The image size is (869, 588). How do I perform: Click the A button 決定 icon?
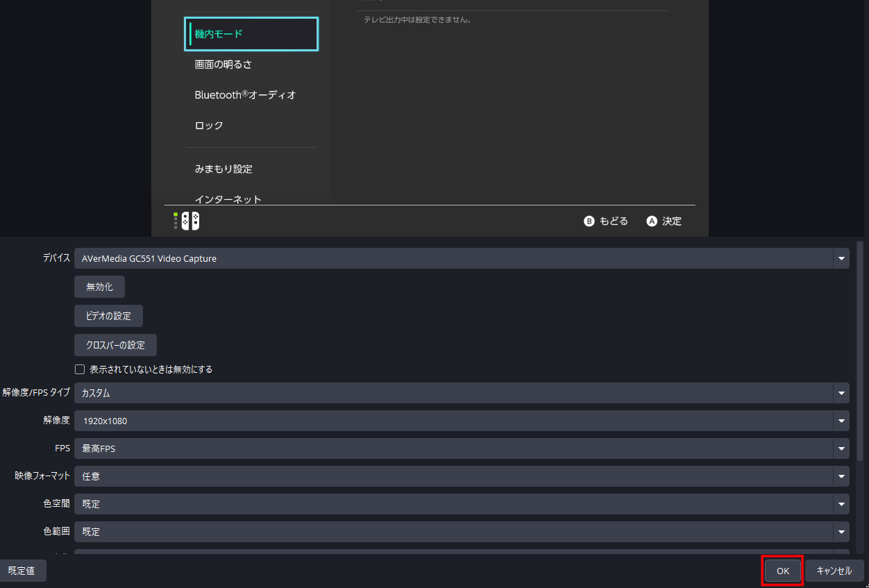652,221
